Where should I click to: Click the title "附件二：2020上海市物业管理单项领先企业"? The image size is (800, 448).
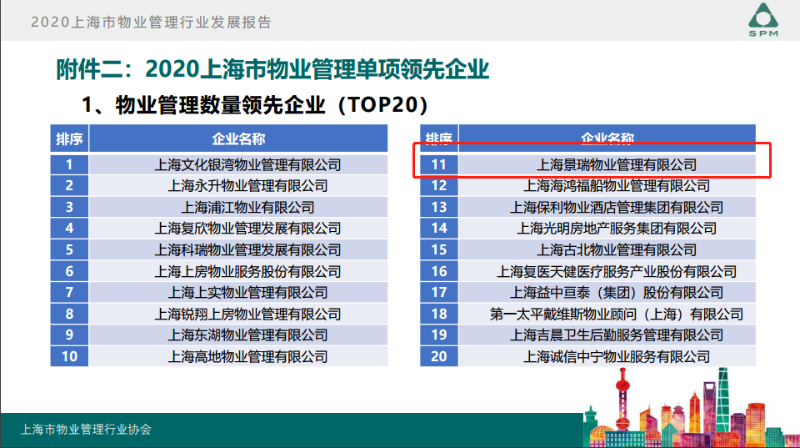click(x=272, y=69)
